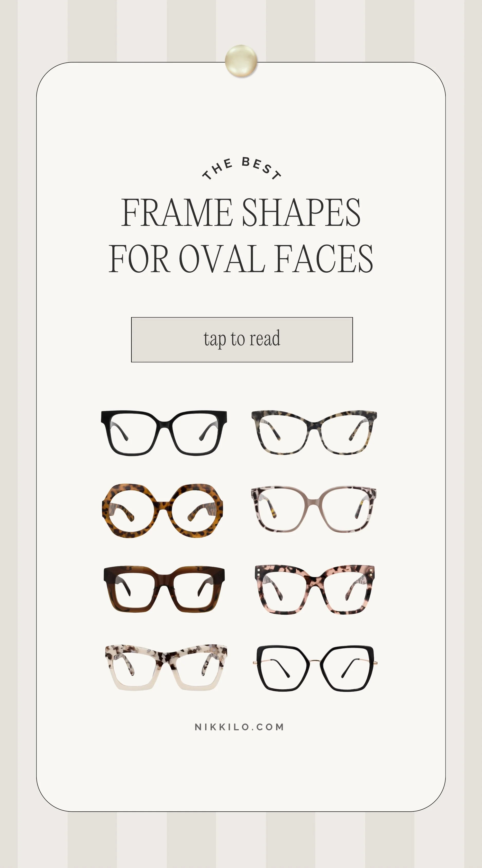Click the word "FRAME" in the title
The width and height of the screenshot is (482, 868).
pos(177,212)
